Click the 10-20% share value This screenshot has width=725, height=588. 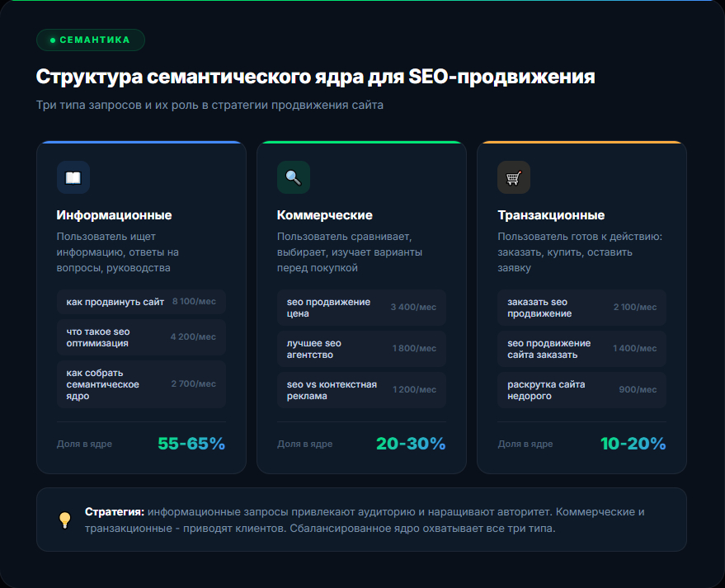(633, 444)
